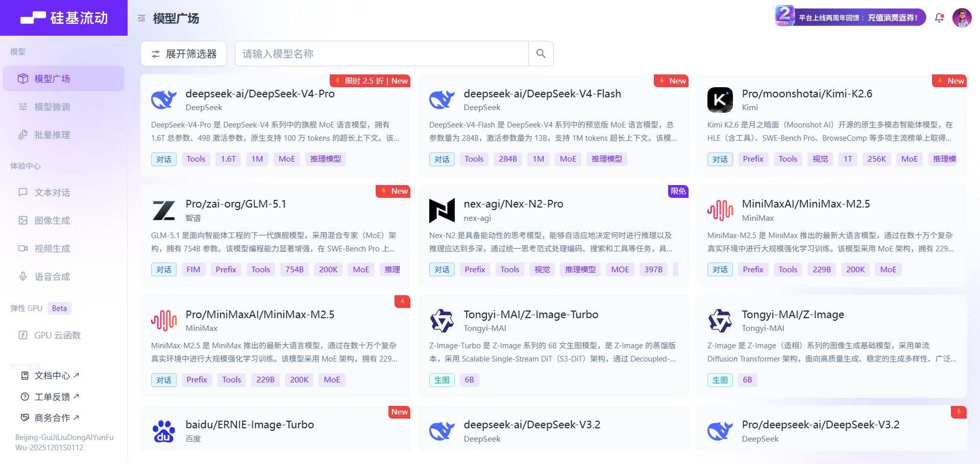This screenshot has width=980, height=464.
Task: Click the whale logo on Pro/deepseek-ai/DeepSeek-V3.2 card
Action: point(720,431)
